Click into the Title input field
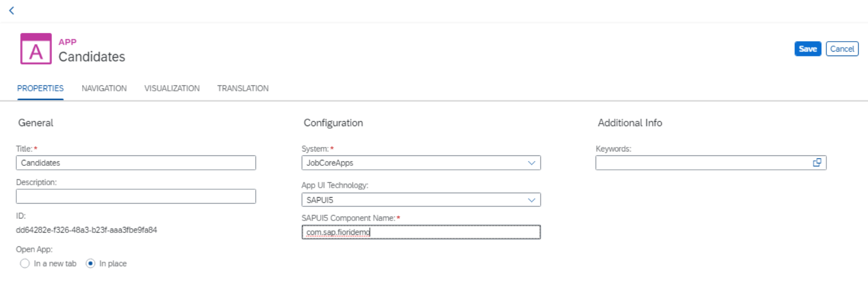The height and width of the screenshot is (287, 868). pyautogui.click(x=136, y=163)
